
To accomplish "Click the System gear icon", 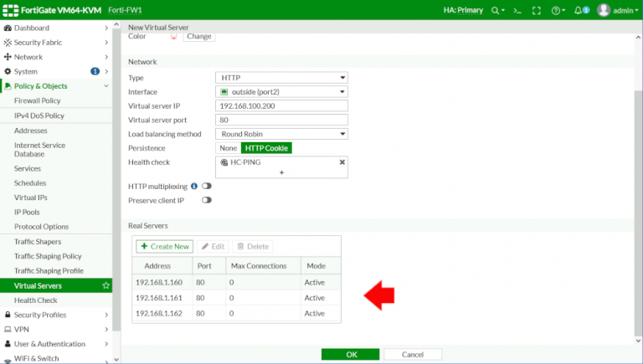I will point(8,71).
